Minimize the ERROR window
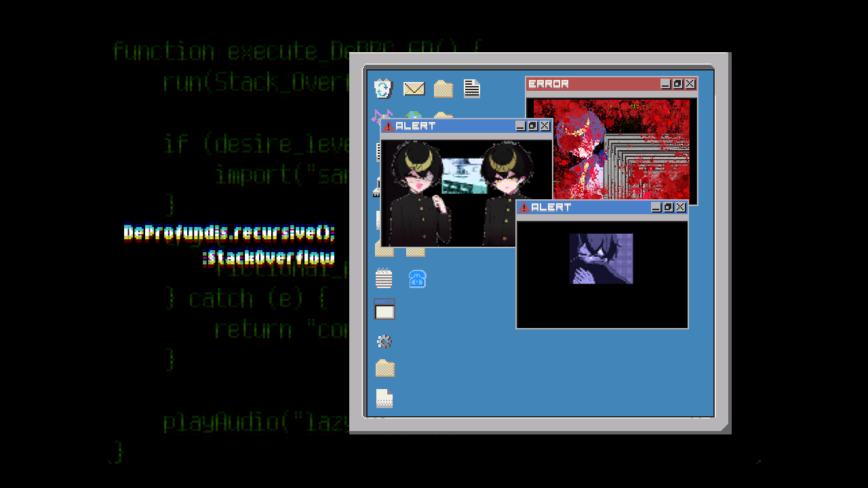 coord(665,84)
